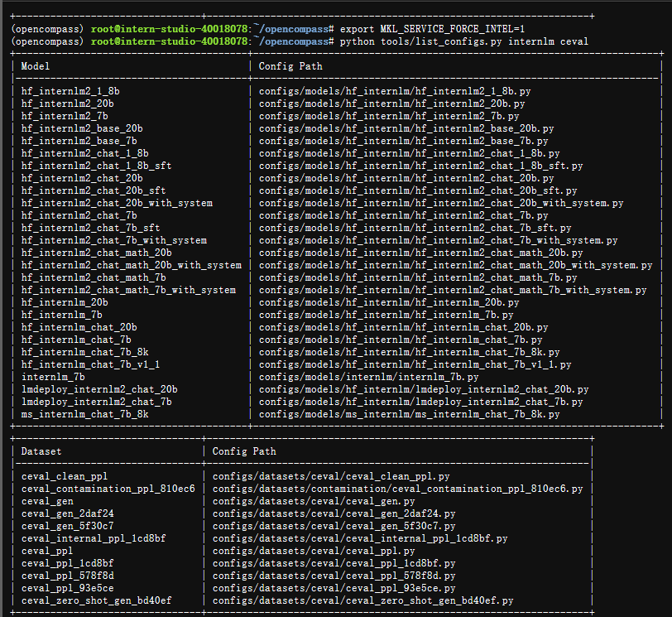Click the datasets table Config Path header

click(x=244, y=451)
